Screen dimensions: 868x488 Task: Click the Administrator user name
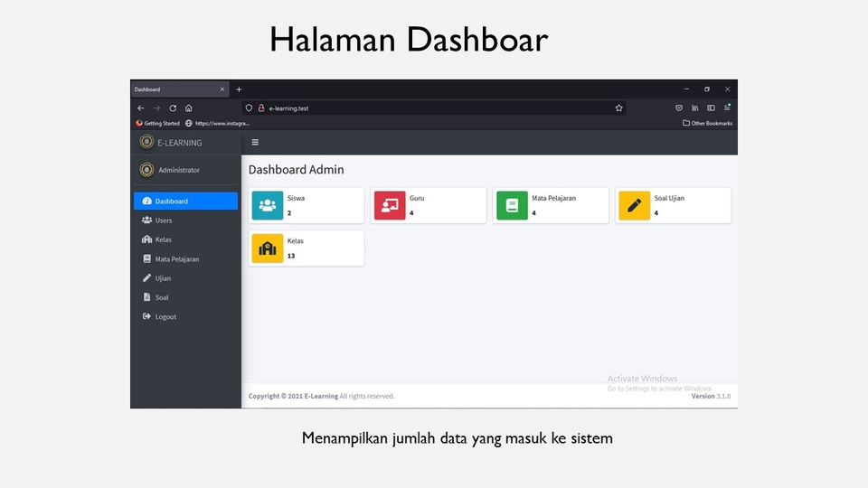pyautogui.click(x=179, y=170)
